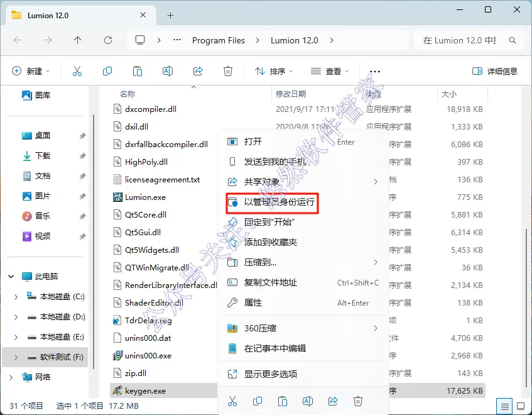Click the search magnifier icon
This screenshot has width=532, height=415.
coord(513,40)
